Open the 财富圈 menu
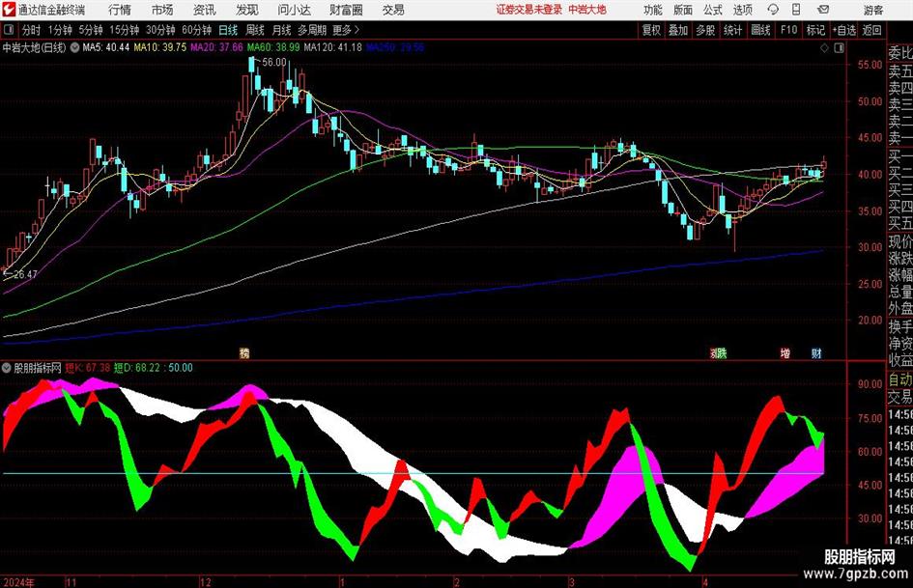Screen dimensions: 913x588 (x=346, y=10)
